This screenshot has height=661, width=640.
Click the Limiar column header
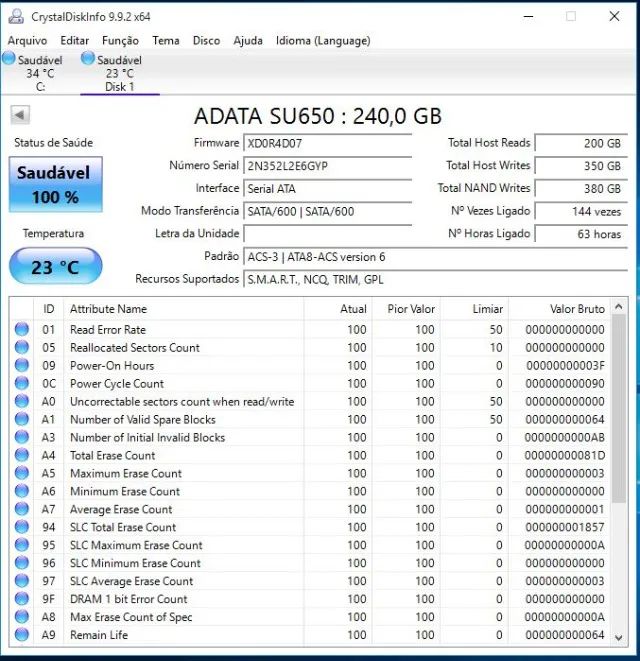pyautogui.click(x=475, y=309)
